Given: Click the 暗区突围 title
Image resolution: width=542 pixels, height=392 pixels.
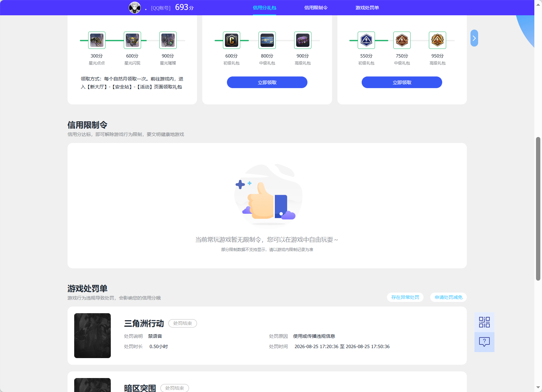Looking at the screenshot, I should tap(140, 388).
